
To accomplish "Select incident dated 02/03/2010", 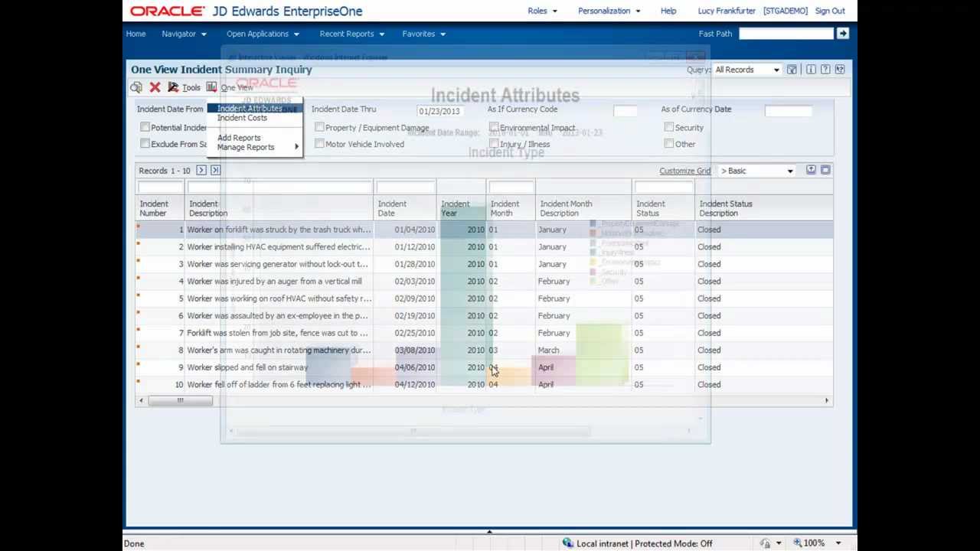I will [x=414, y=281].
